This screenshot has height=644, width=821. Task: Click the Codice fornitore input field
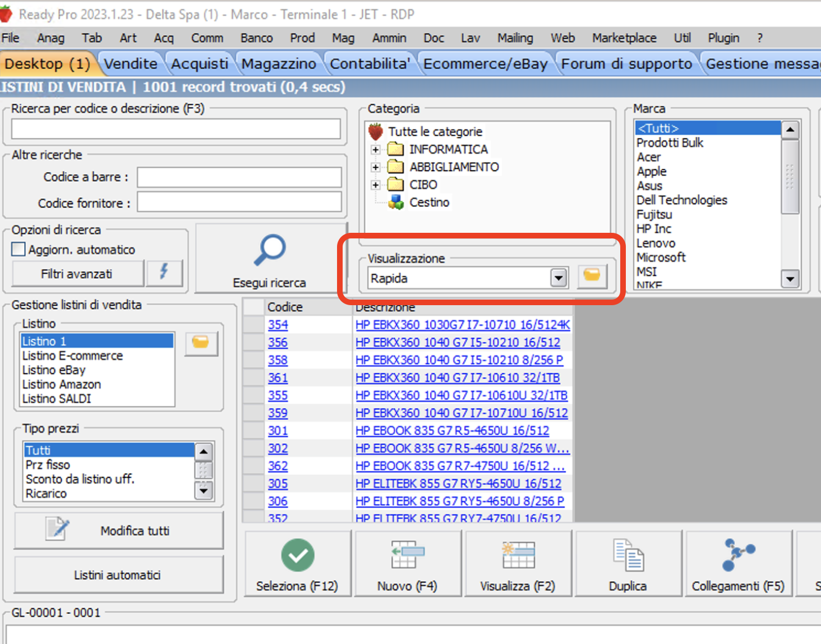point(239,202)
